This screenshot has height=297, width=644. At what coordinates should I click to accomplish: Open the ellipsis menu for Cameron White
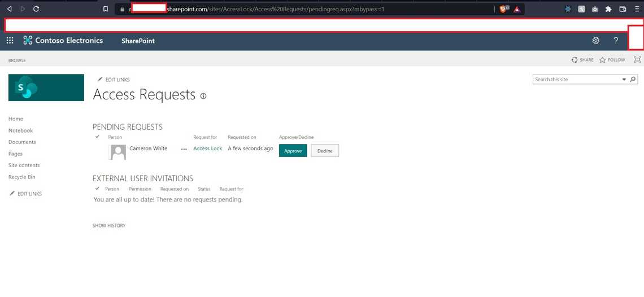tap(184, 149)
